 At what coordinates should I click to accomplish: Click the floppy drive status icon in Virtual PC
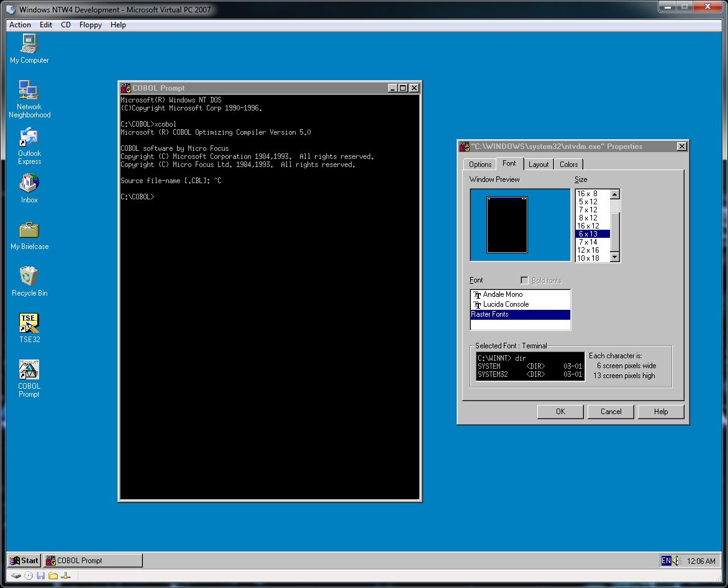(x=40, y=576)
